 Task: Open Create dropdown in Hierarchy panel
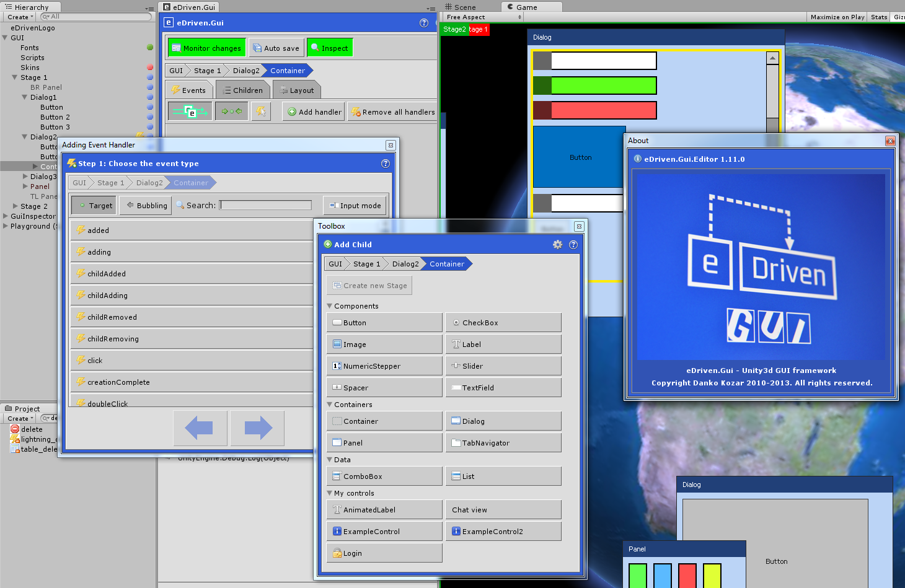20,17
